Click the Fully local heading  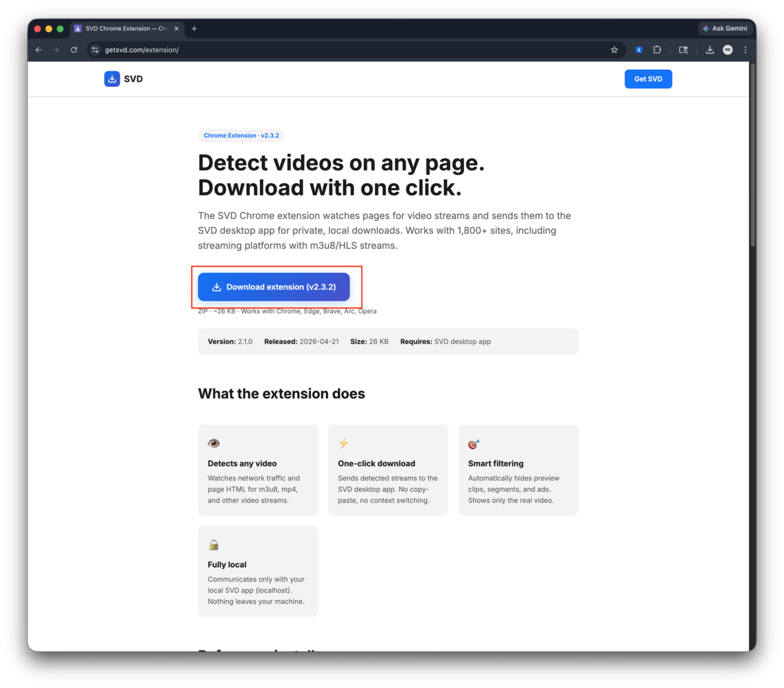[227, 565]
